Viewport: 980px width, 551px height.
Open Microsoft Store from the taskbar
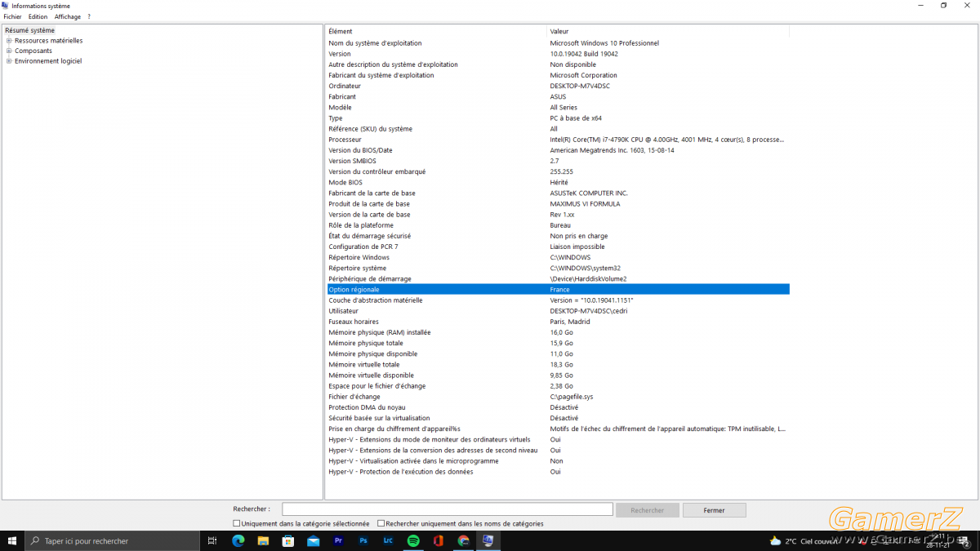click(x=288, y=540)
